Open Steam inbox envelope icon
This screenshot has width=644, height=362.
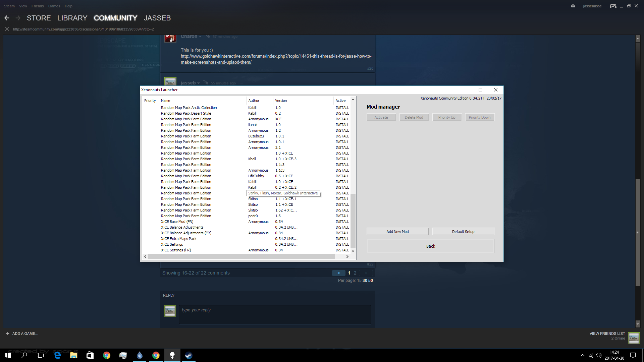[x=573, y=6]
